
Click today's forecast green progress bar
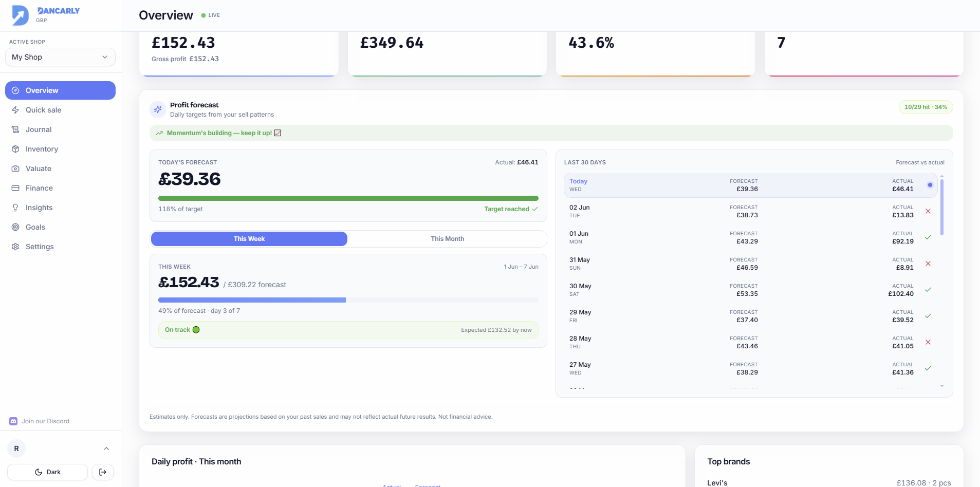pos(348,198)
